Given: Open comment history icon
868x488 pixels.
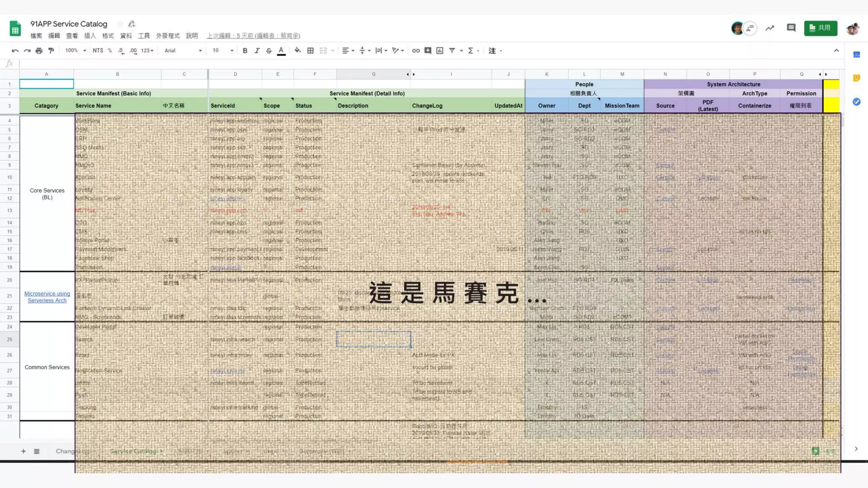Looking at the screenshot, I should pyautogui.click(x=791, y=28).
